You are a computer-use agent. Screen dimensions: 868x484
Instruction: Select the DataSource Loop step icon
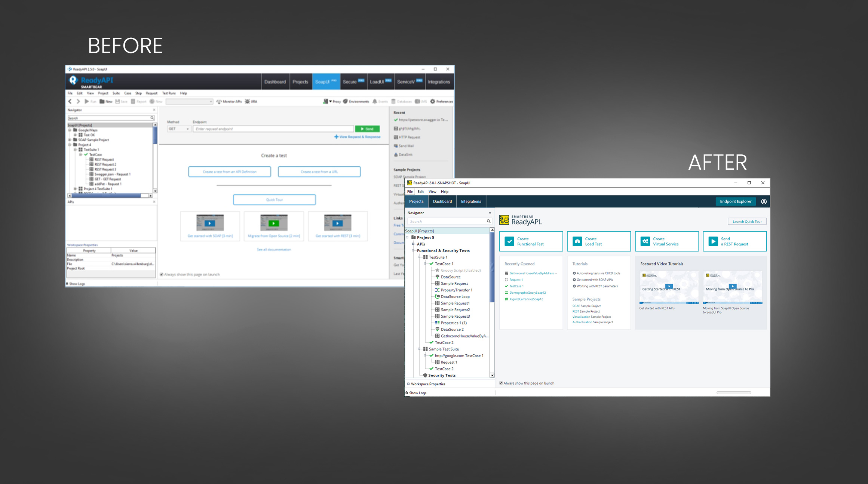click(437, 296)
